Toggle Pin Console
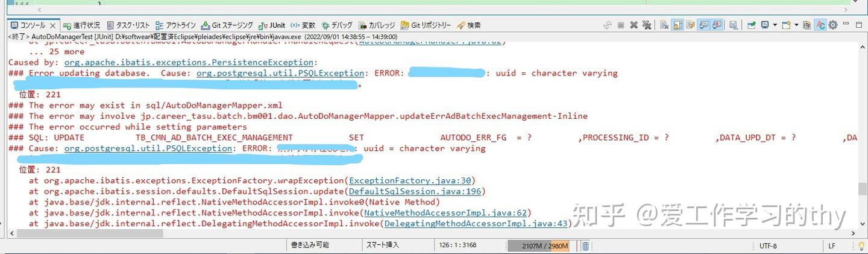868x254 pixels. pos(752,25)
